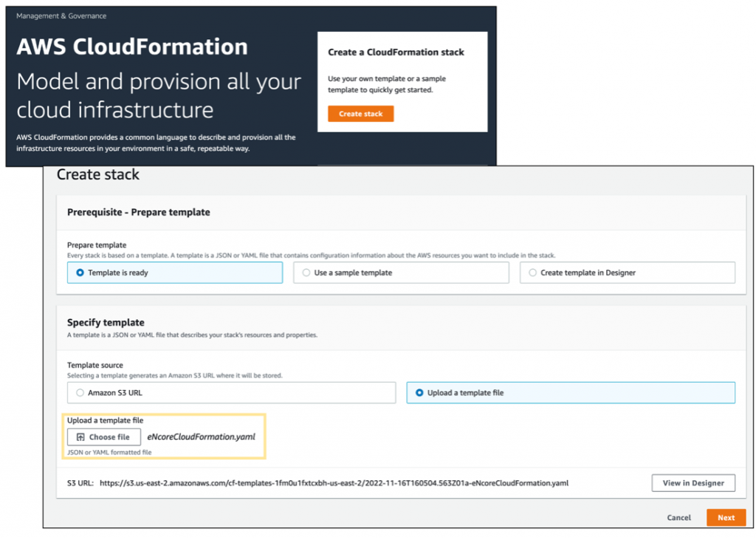Click the AWS CloudFormation page title
Image resolution: width=756 pixels, height=540 pixels.
131,47
